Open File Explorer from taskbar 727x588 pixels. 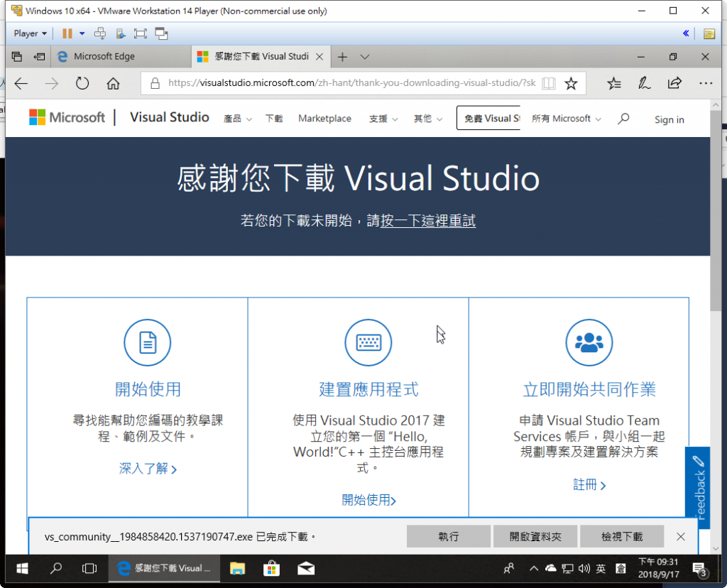click(x=237, y=569)
